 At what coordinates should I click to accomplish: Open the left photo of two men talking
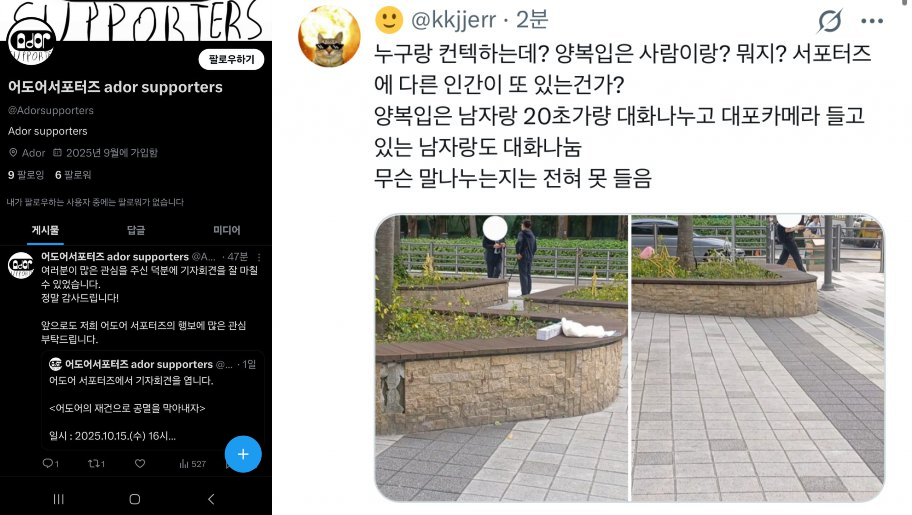click(x=501, y=357)
